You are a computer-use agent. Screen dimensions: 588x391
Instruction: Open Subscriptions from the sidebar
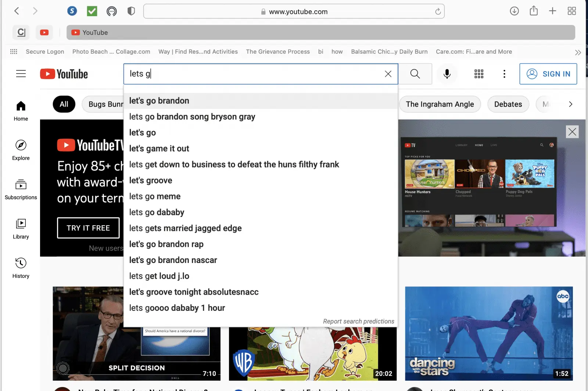(21, 189)
